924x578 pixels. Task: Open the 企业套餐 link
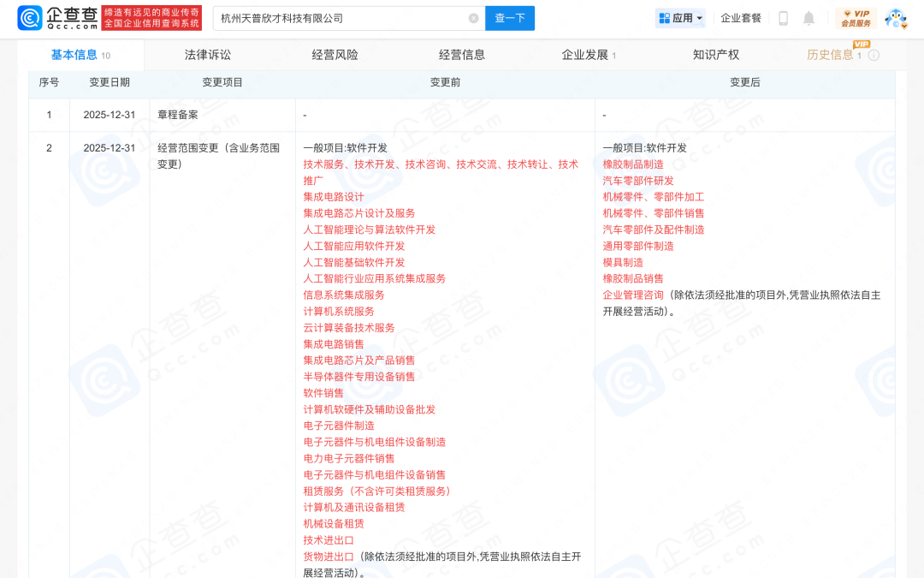coord(741,18)
